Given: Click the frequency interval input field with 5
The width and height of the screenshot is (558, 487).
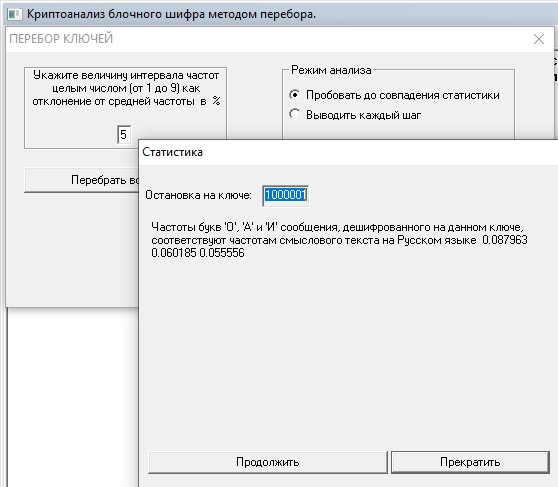Looking at the screenshot, I should [x=124, y=135].
